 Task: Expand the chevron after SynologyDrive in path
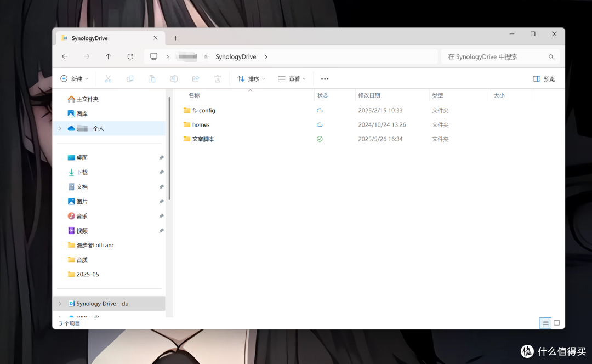[266, 56]
